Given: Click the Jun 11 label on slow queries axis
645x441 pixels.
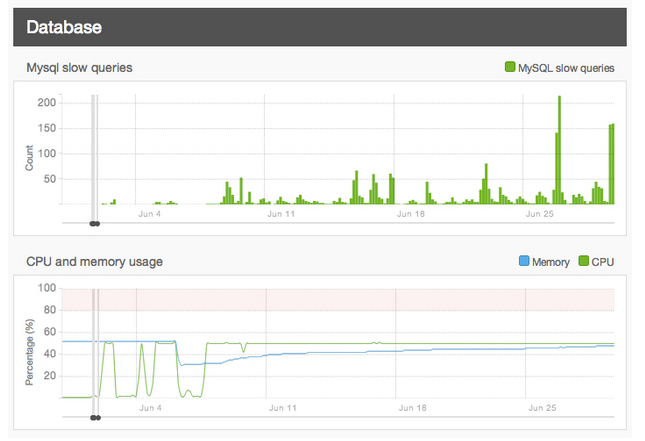Looking at the screenshot, I should click(281, 214).
